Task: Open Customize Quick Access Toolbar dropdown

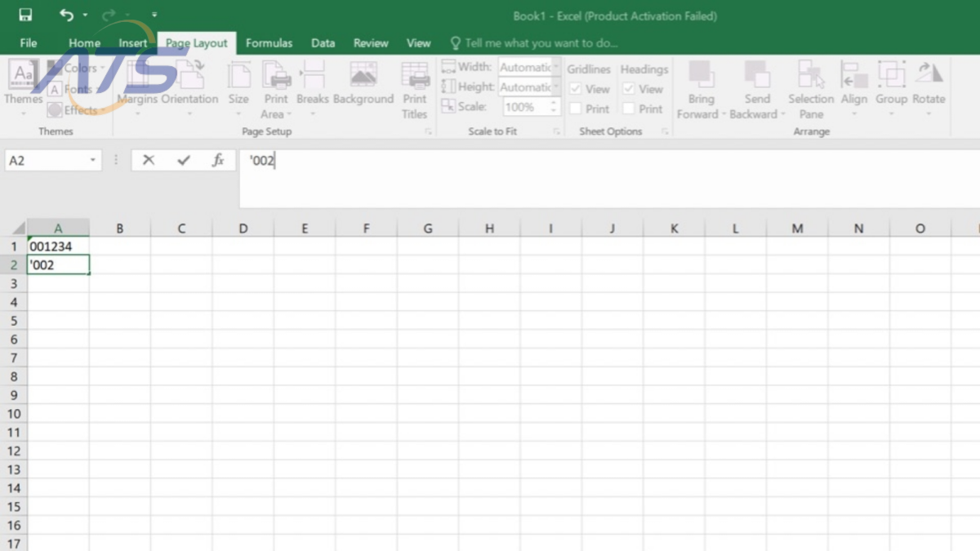Action: [154, 16]
